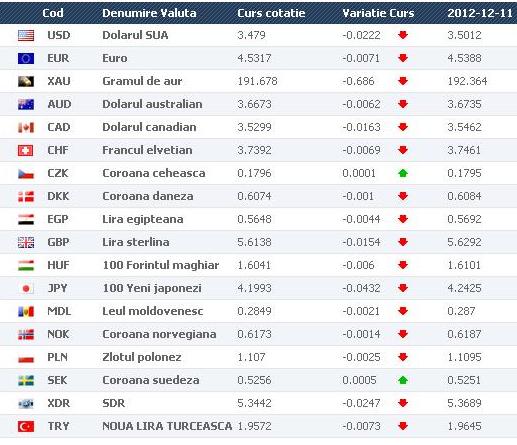Click the red down arrow for GBP
517x445 pixels.
[x=403, y=242]
